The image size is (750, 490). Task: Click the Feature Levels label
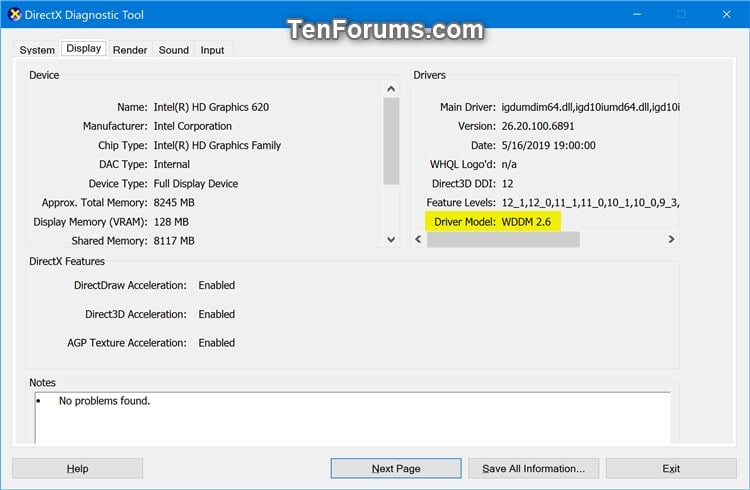(x=461, y=203)
